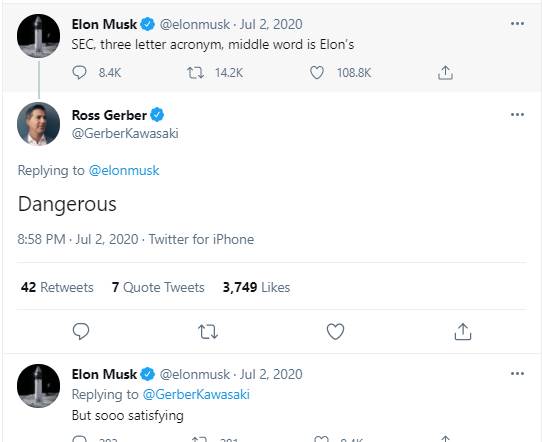This screenshot has width=542, height=442.
Task: Open more options on Elon's top tweet
Action: [517, 23]
